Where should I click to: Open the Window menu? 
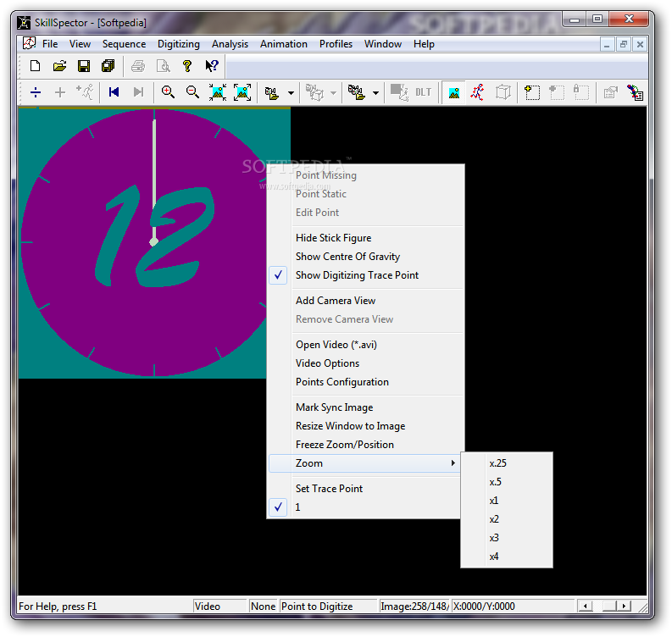point(383,44)
